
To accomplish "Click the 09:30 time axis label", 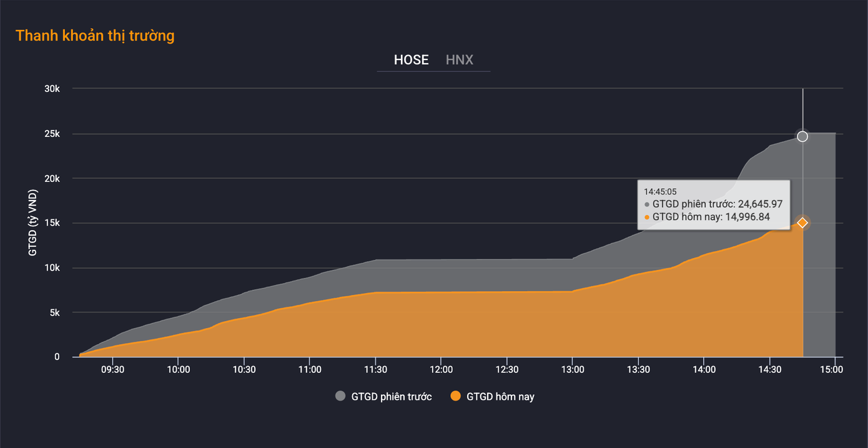I will tap(112, 369).
